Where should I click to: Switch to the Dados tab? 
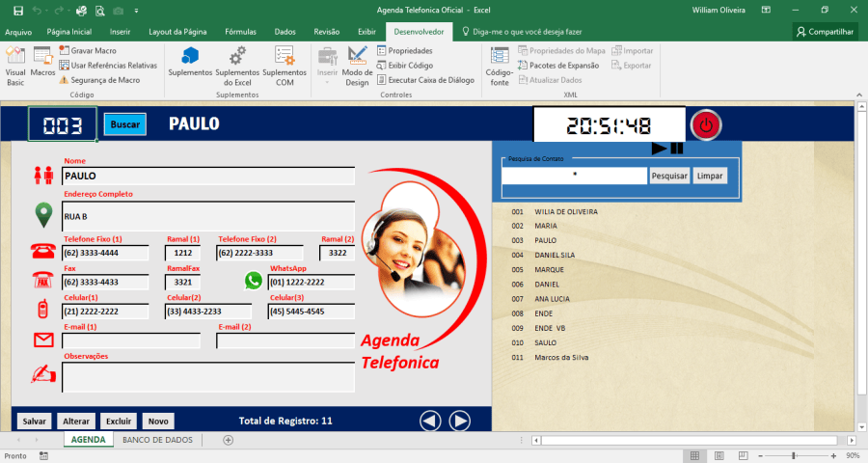[285, 32]
